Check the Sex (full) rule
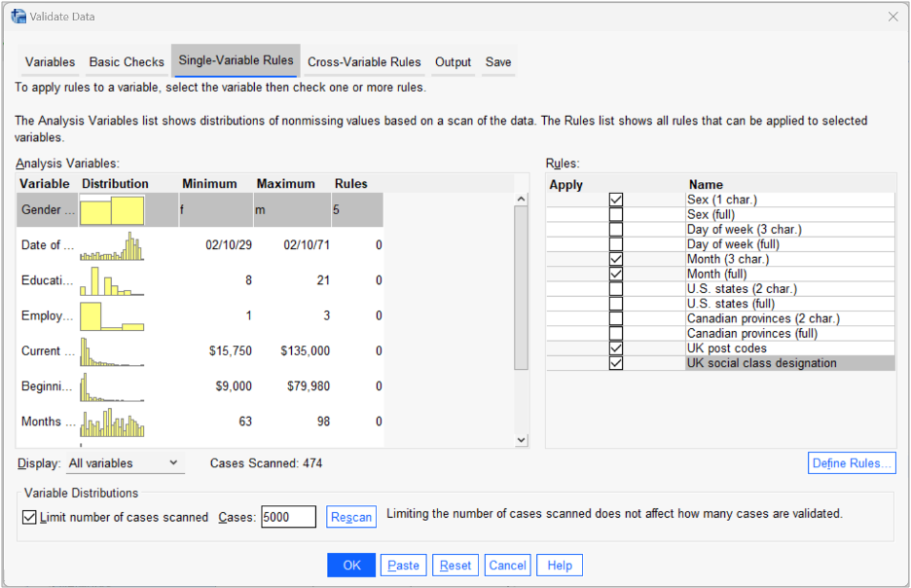Screen dimensions: 911x588 [616, 214]
